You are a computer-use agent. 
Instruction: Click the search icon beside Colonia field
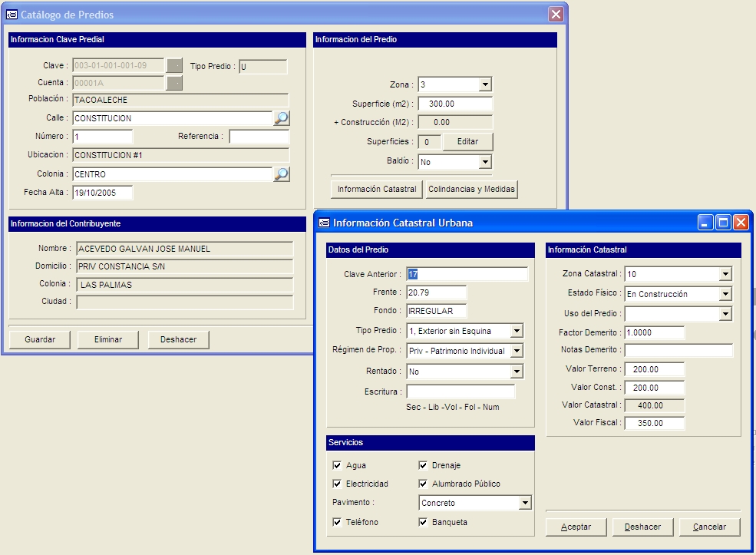[282, 174]
